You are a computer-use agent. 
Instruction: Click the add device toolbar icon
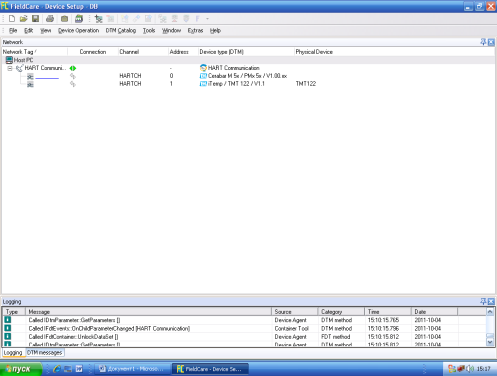point(99,19)
